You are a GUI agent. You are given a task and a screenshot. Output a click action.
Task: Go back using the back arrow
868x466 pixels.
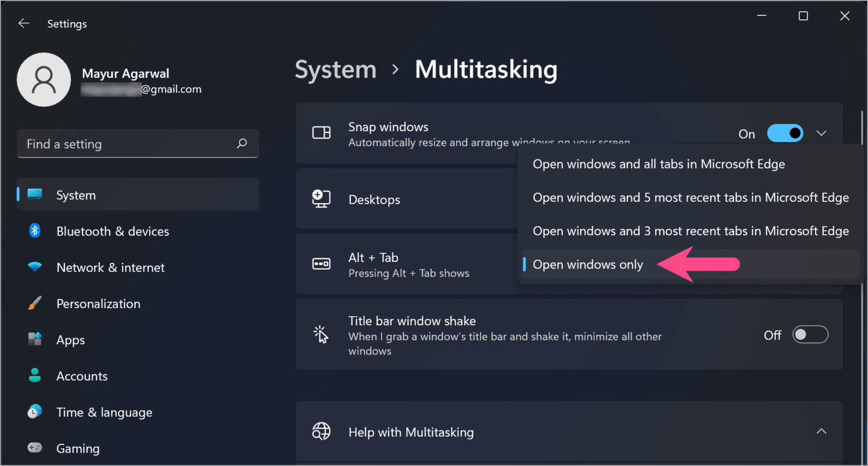pos(23,23)
